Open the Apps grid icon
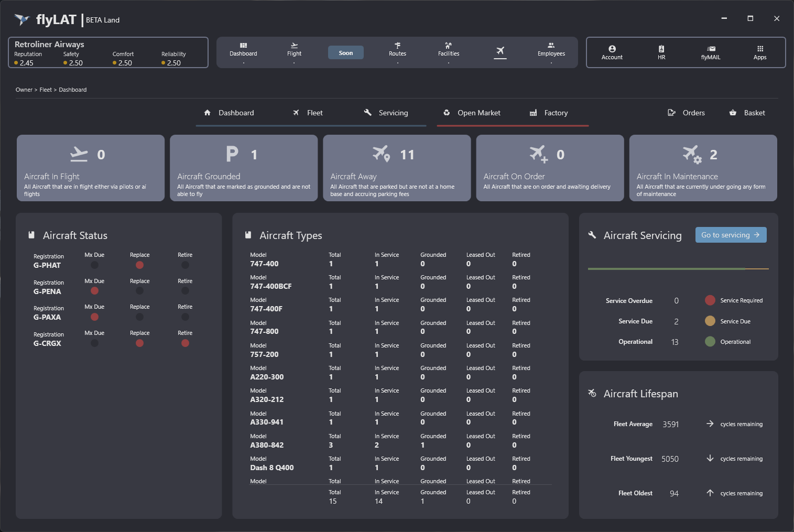 (x=760, y=49)
